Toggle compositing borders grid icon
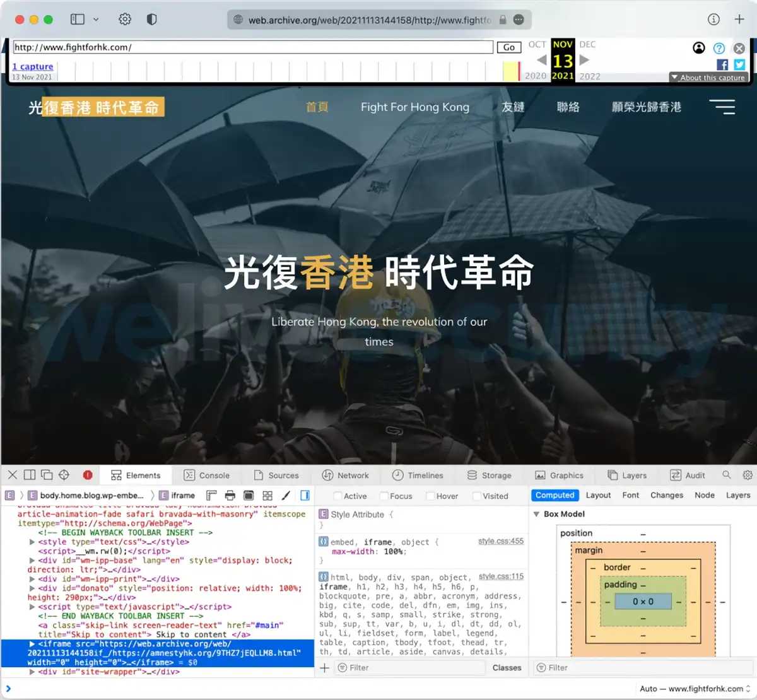Image resolution: width=757 pixels, height=700 pixels. click(x=267, y=496)
